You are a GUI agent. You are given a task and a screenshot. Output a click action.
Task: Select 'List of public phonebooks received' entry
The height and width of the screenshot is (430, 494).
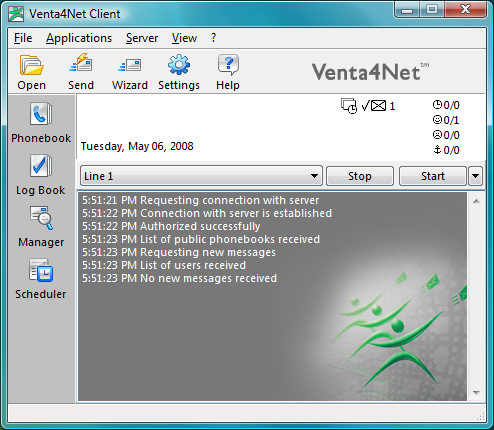click(201, 239)
